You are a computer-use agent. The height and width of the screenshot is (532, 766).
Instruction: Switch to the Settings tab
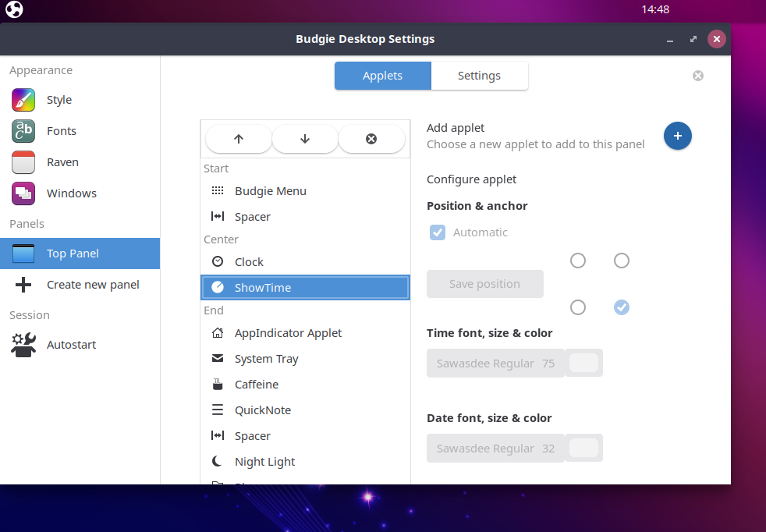[479, 76]
